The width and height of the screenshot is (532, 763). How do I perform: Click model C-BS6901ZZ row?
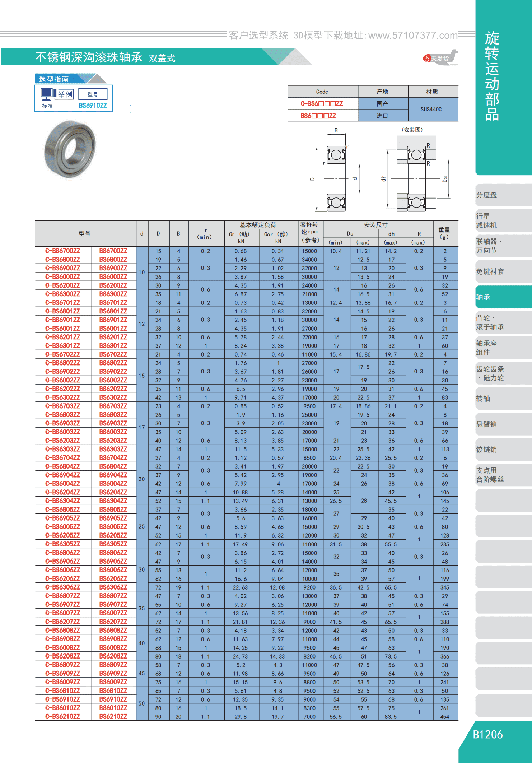point(63,320)
